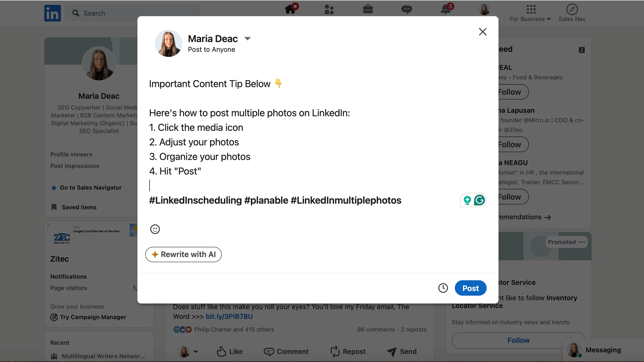Toggle the green assistant plugin icon
The width and height of the screenshot is (644, 362).
click(479, 200)
